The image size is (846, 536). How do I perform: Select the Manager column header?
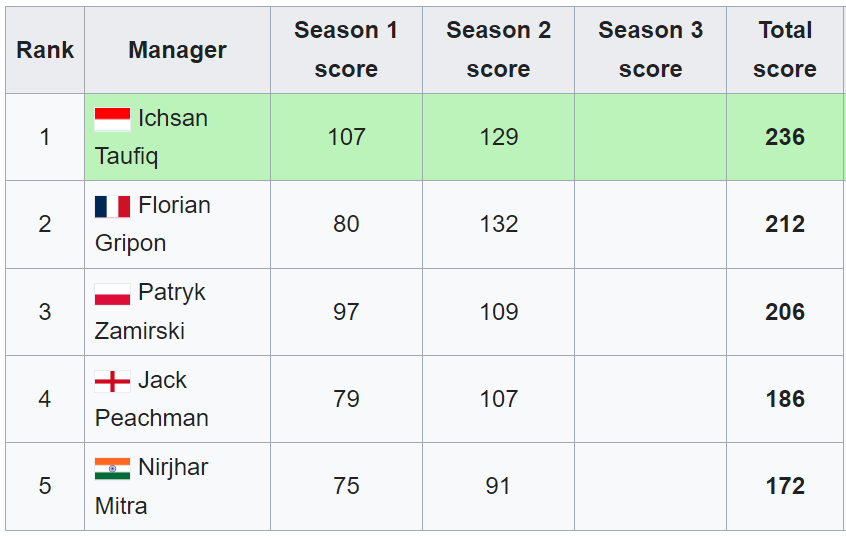(177, 50)
